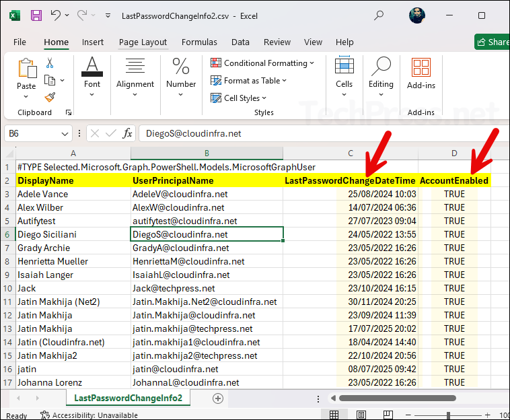Image resolution: width=510 pixels, height=420 pixels.
Task: Open the user account profile picture
Action: tap(417, 15)
